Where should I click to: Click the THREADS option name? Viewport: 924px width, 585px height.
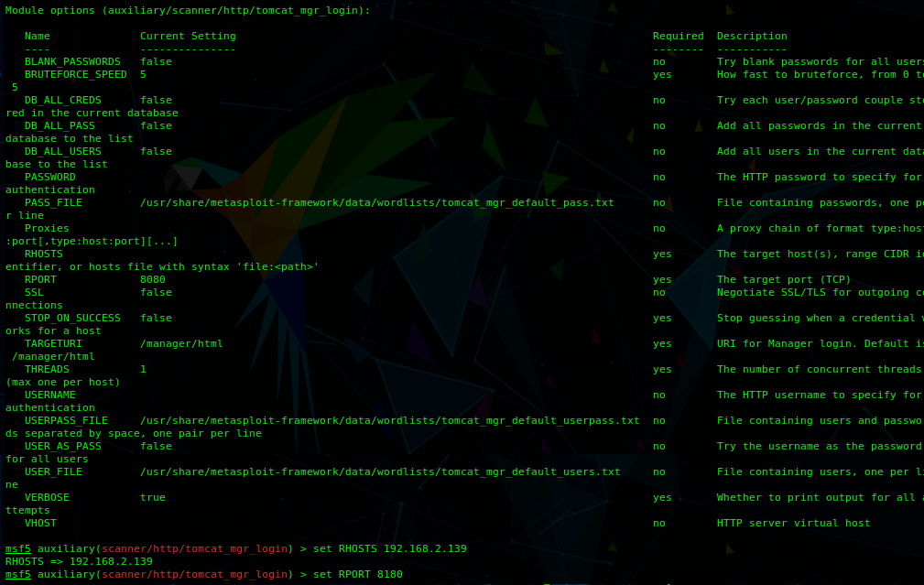47,370
